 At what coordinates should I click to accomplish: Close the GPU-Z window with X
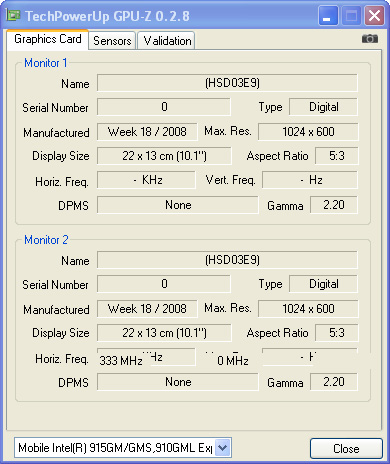click(x=374, y=16)
